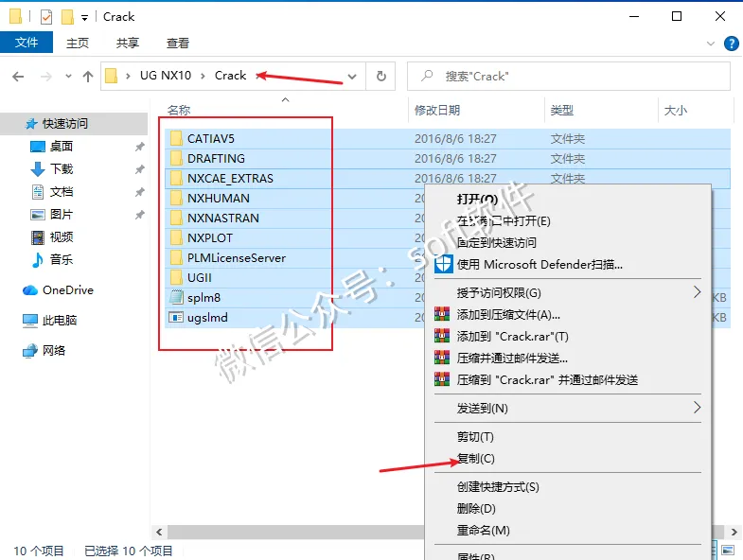Click the New Folder quick access icon
Image resolution: width=743 pixels, height=560 pixels.
tap(68, 17)
